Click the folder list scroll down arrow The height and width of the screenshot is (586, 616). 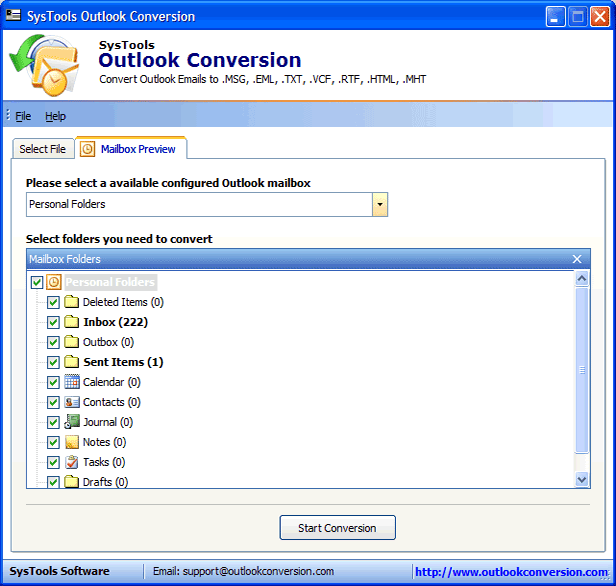point(581,480)
